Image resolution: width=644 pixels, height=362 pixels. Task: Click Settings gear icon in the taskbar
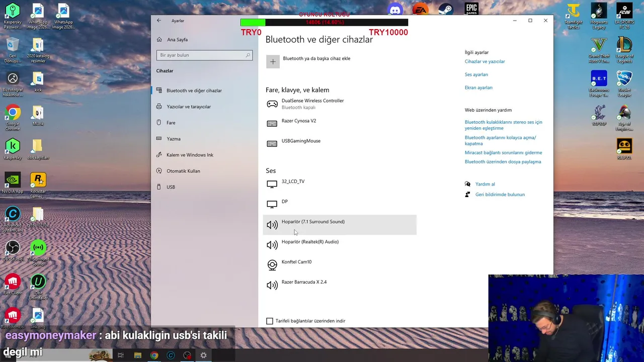pyautogui.click(x=203, y=355)
